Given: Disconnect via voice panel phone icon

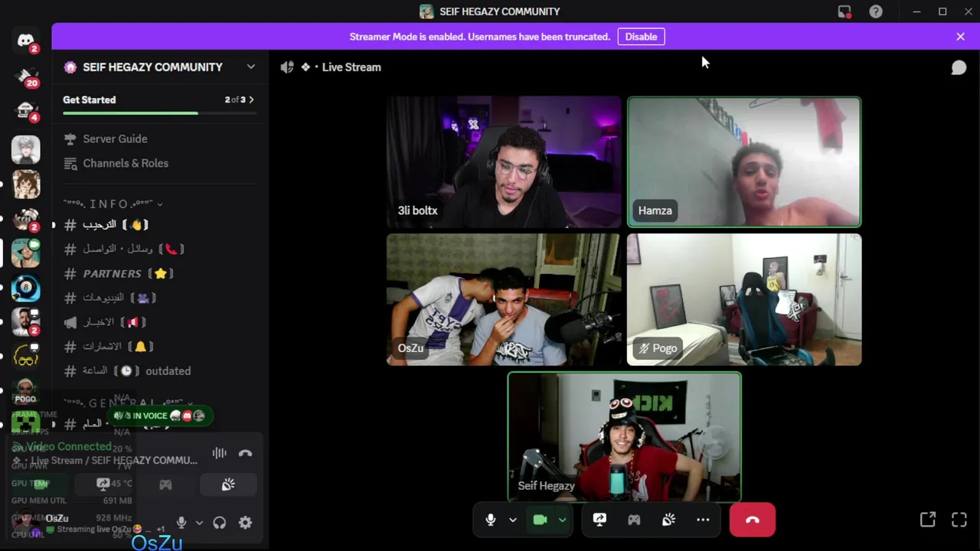Looking at the screenshot, I should point(245,453).
